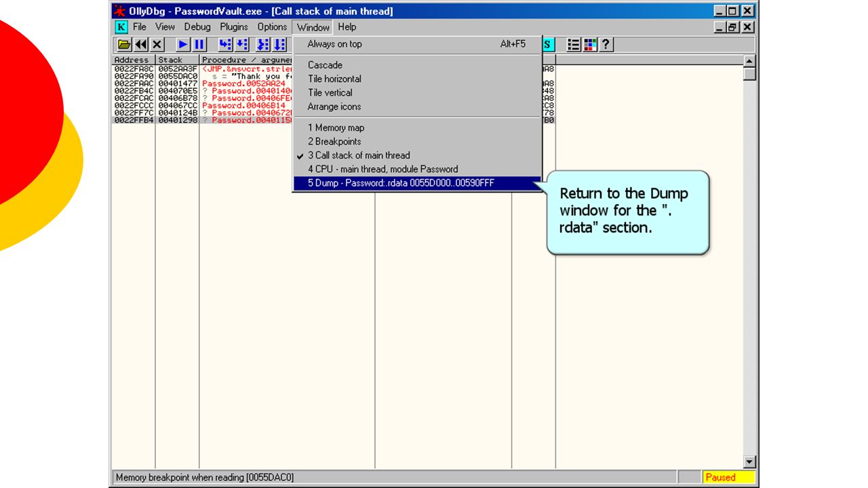Viewport: 868px width, 488px height.
Task: Close the open Window menu
Action: pyautogui.click(x=313, y=27)
